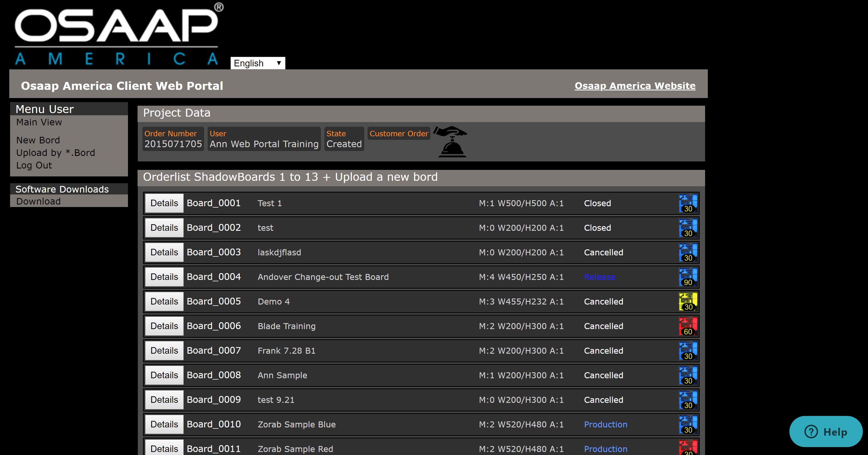Click the red 60 board icon for Board_0006
This screenshot has width=868, height=455.
click(x=688, y=326)
